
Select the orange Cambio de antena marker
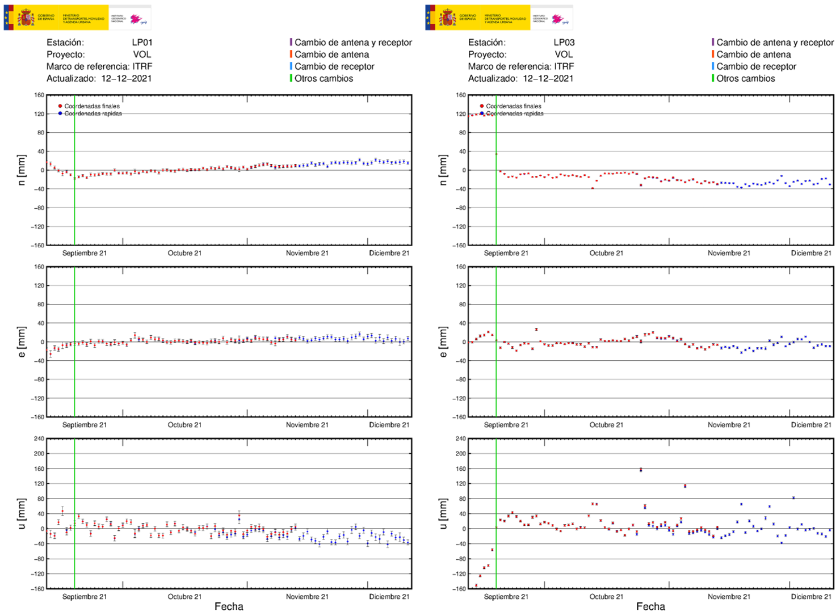tap(291, 54)
